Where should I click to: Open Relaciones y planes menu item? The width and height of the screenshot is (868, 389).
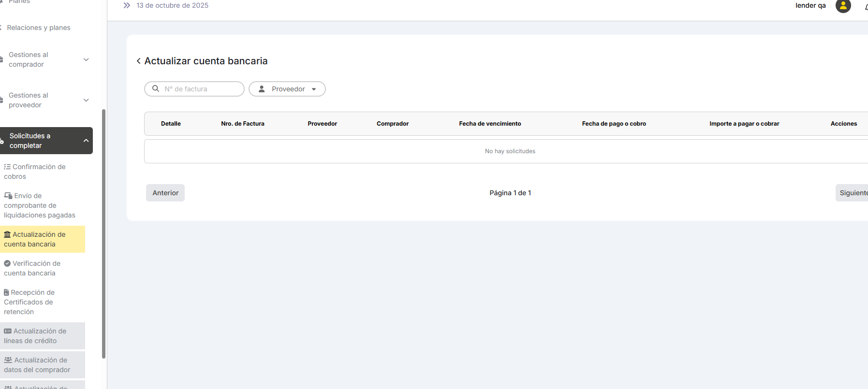39,28
